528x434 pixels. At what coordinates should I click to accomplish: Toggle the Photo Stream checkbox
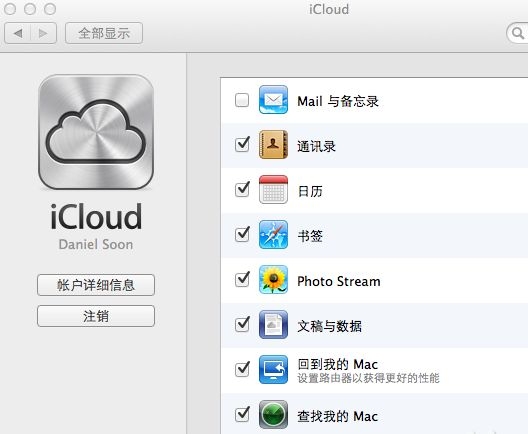pyautogui.click(x=242, y=279)
